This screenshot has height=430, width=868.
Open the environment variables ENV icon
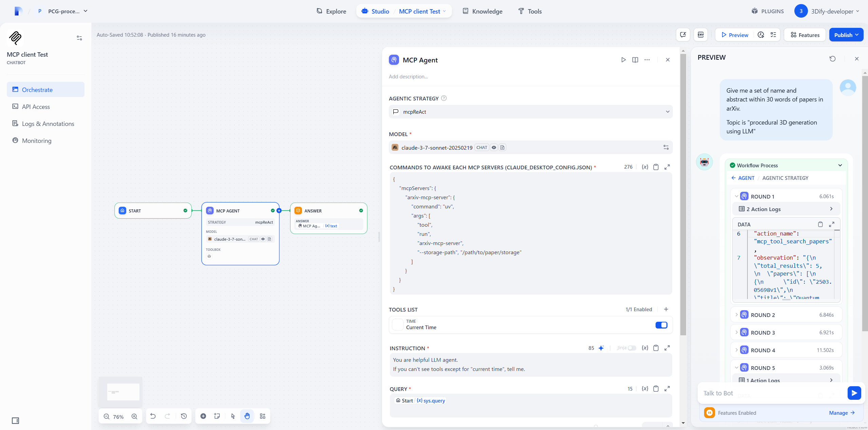click(700, 35)
